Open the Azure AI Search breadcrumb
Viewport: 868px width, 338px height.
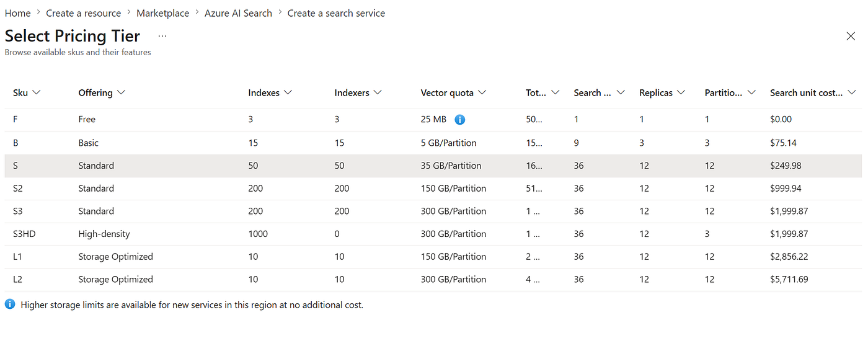(x=238, y=13)
